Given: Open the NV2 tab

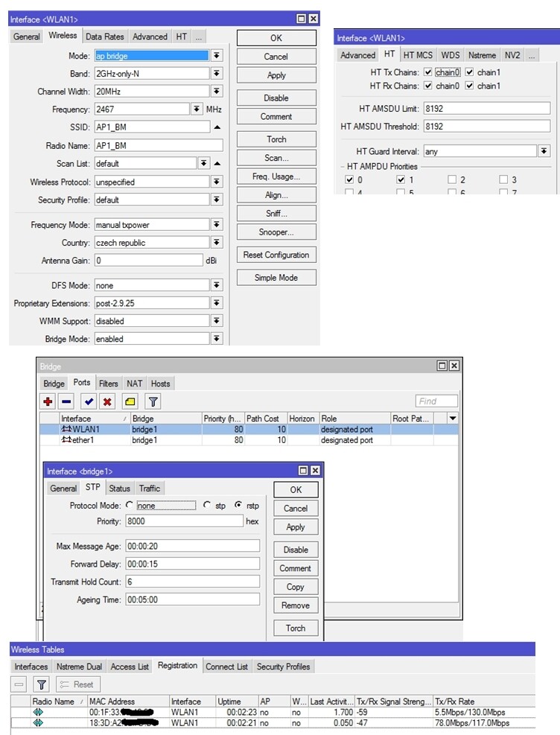Looking at the screenshot, I should [512, 55].
